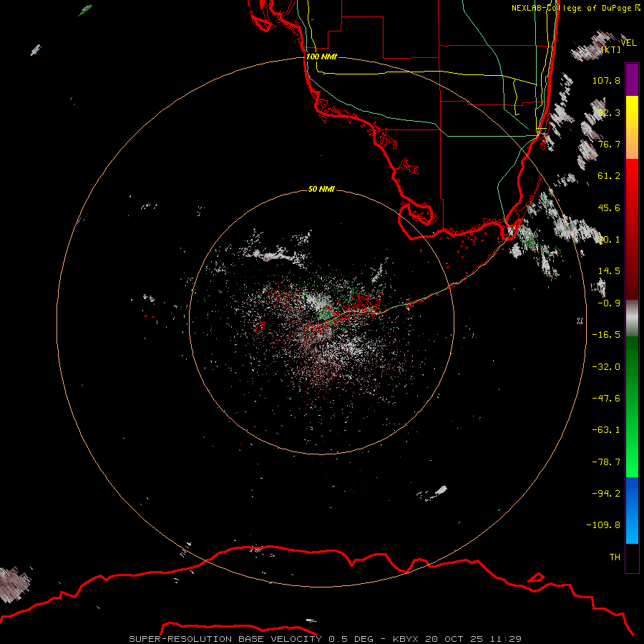The image size is (644, 644).
Task: Select the 61.2 scale value
Action: point(609,176)
